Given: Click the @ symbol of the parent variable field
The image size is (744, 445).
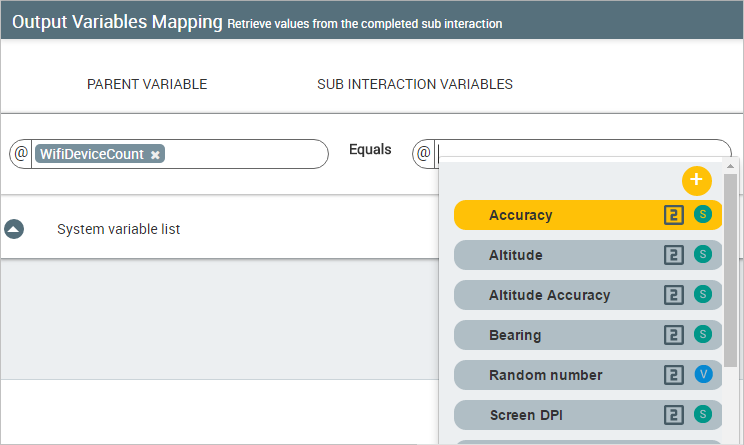Looking at the screenshot, I should tap(21, 153).
